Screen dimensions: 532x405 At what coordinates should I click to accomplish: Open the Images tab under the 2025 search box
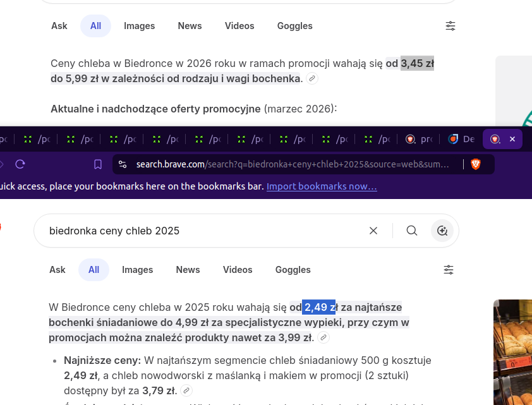tap(137, 270)
